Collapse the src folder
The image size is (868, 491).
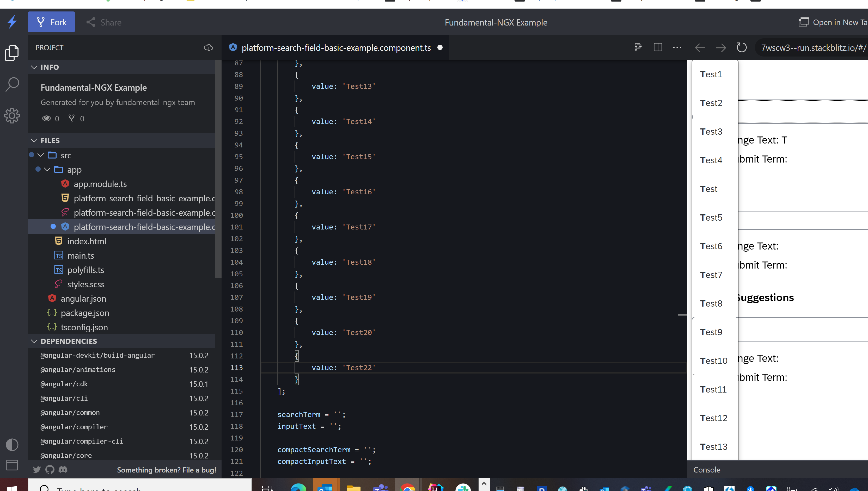pos(40,155)
